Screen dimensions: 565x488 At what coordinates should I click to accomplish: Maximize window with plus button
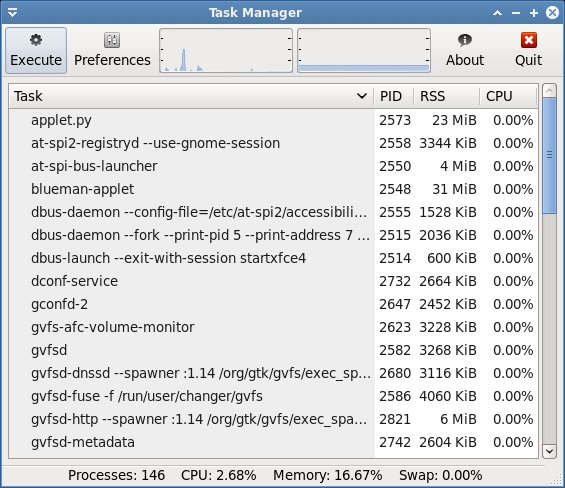(534, 13)
